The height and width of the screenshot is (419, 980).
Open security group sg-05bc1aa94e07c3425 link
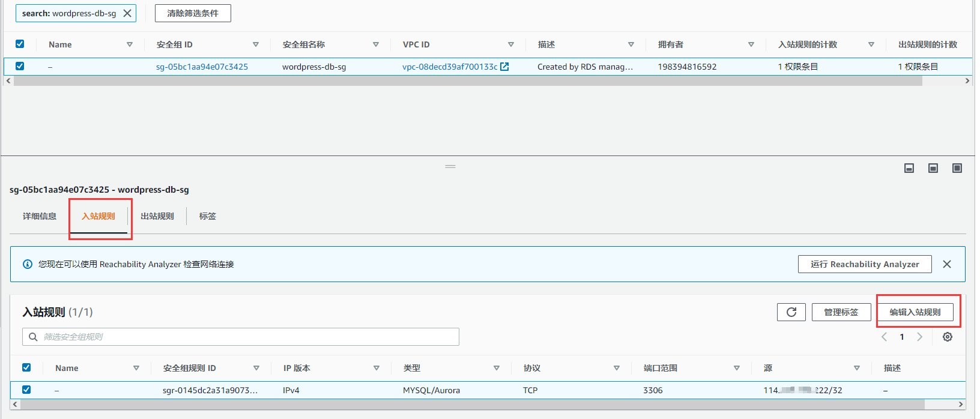point(202,67)
